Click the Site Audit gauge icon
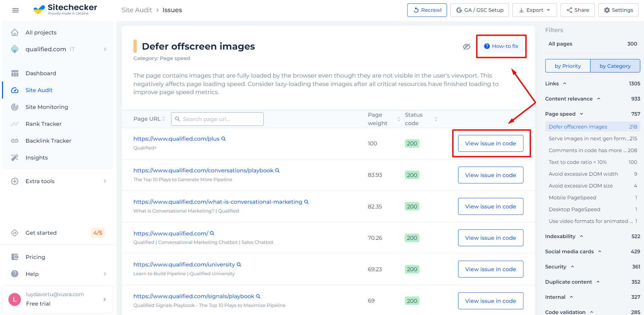 [14, 90]
